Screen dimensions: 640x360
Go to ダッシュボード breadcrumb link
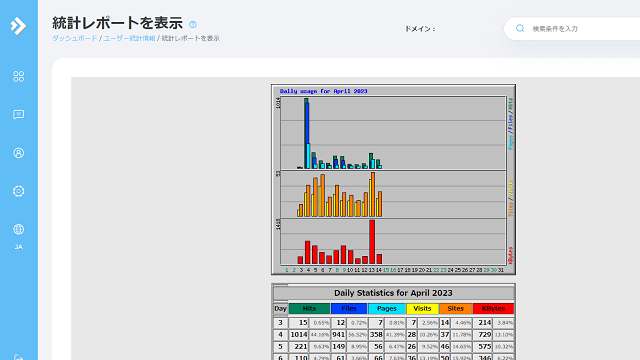[75, 38]
